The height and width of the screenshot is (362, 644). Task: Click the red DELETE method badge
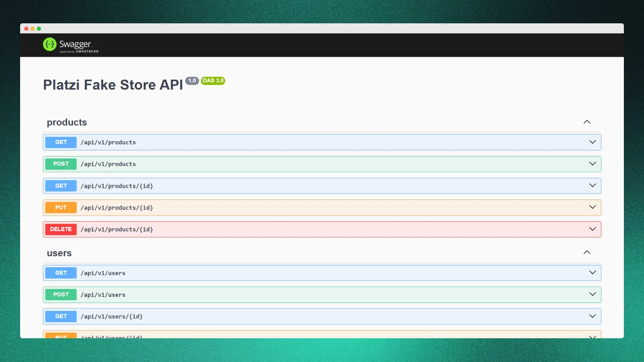(61, 229)
